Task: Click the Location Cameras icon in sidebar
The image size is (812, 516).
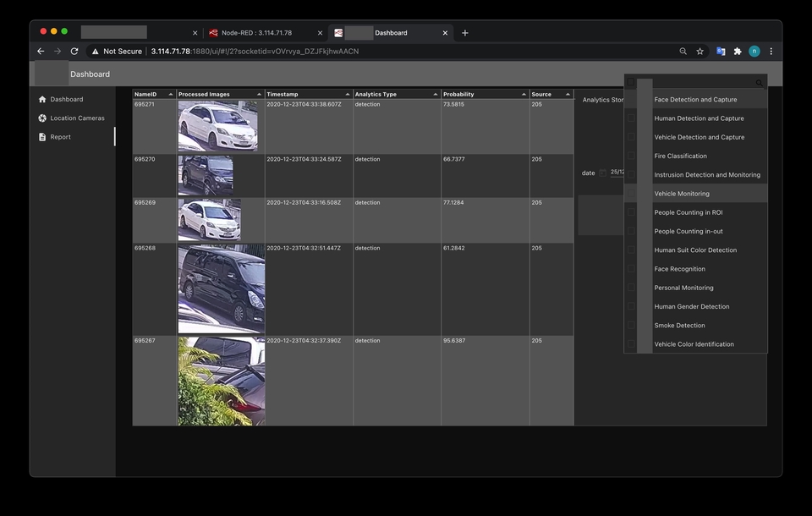Action: point(42,118)
